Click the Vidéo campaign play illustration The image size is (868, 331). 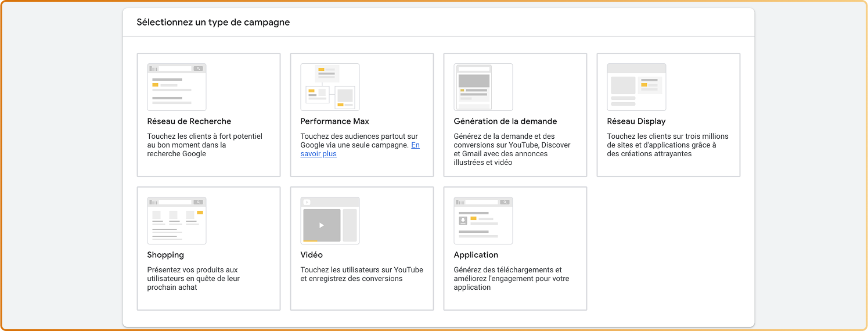point(330,221)
